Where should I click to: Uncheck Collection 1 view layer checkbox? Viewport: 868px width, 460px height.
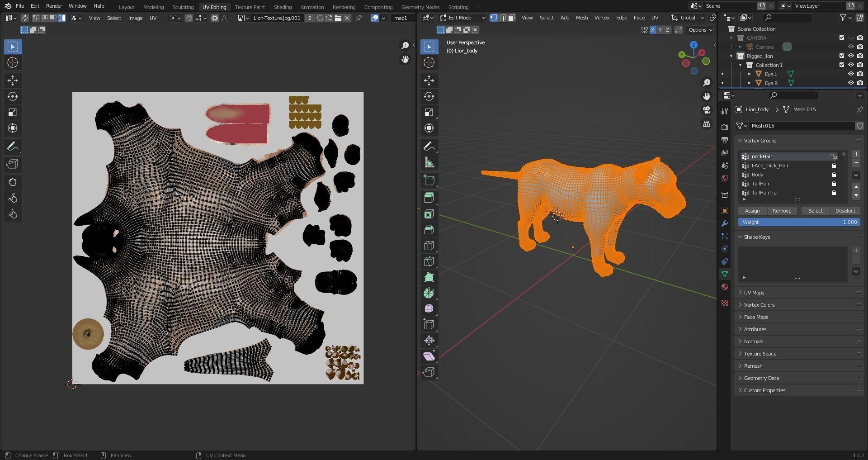click(842, 65)
